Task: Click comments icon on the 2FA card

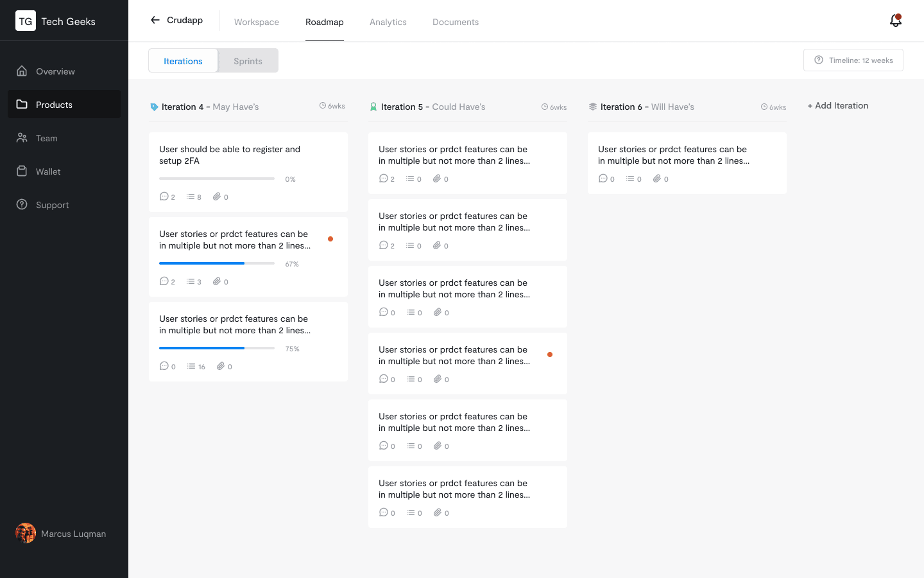Action: (164, 197)
